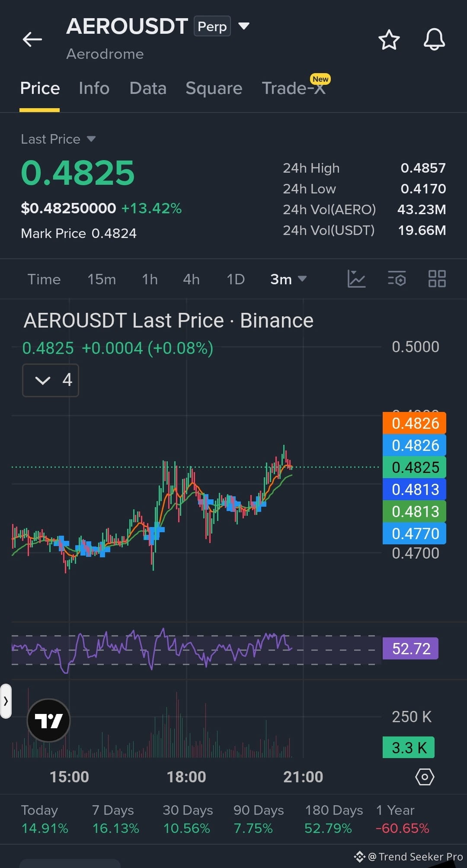
Task: Tap the 18:00 time axis label
Action: point(186,777)
